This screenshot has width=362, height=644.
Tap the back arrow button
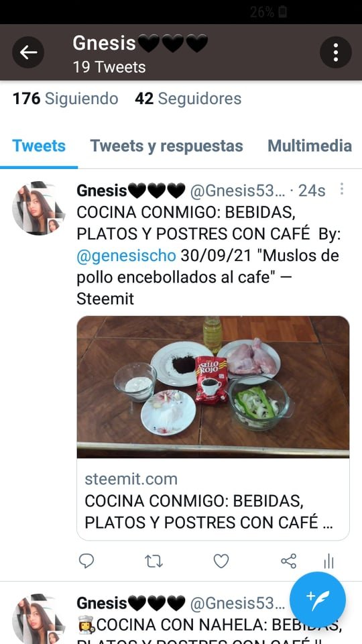(x=28, y=52)
